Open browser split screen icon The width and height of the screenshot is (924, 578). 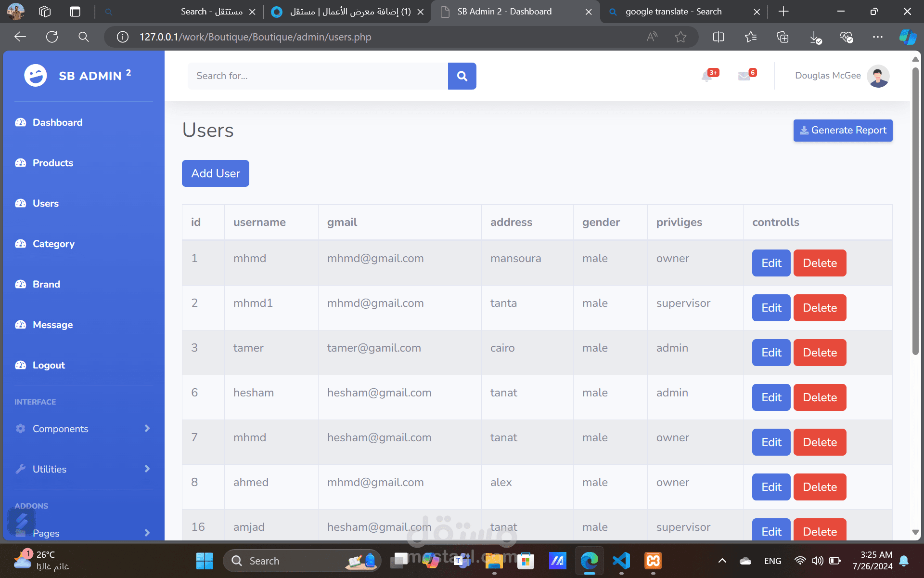718,37
